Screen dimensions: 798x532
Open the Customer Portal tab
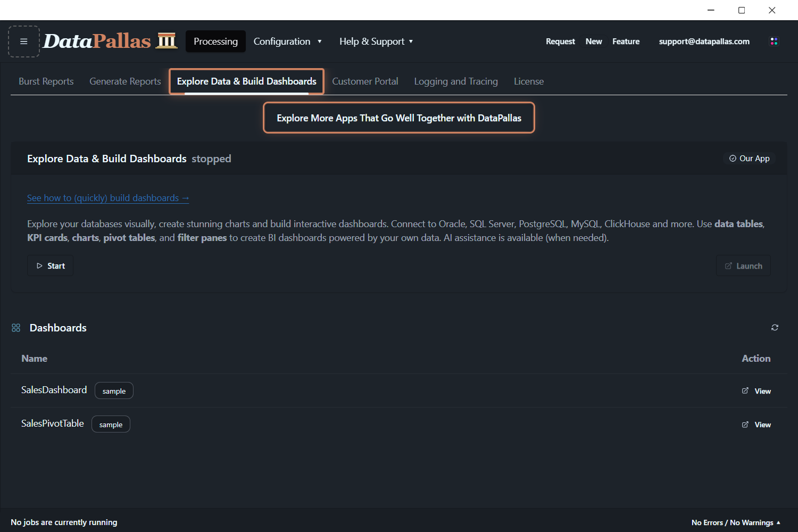coord(365,81)
